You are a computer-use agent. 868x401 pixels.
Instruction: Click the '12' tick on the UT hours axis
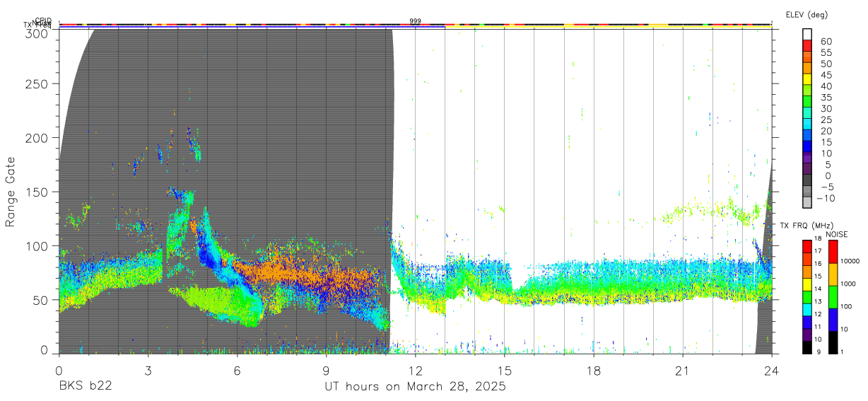tap(416, 370)
